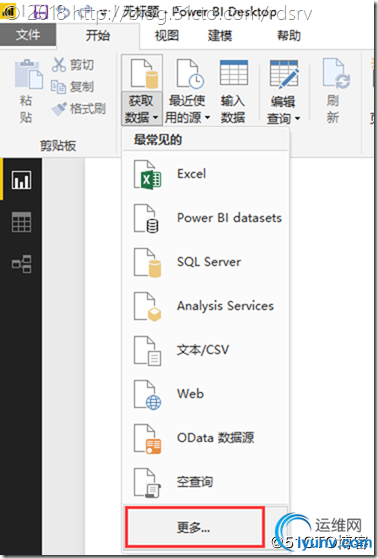
Task: Click the 复制 text label
Action: coord(82,87)
